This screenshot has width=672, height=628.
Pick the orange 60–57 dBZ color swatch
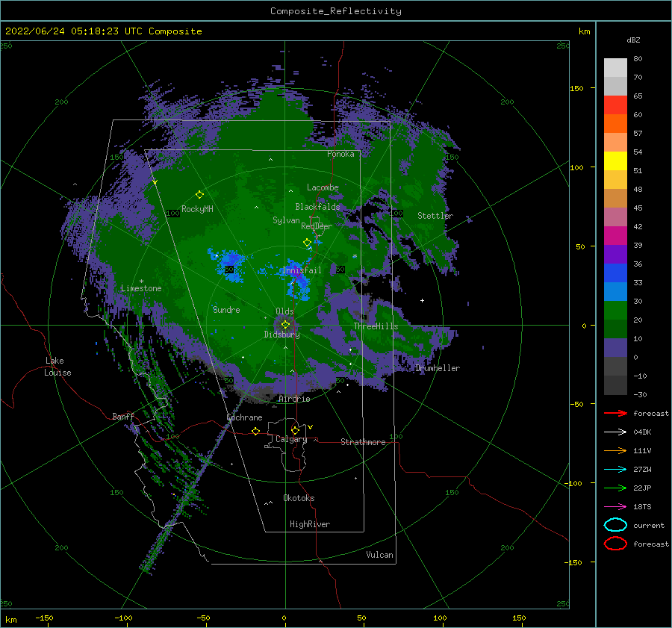pos(615,124)
